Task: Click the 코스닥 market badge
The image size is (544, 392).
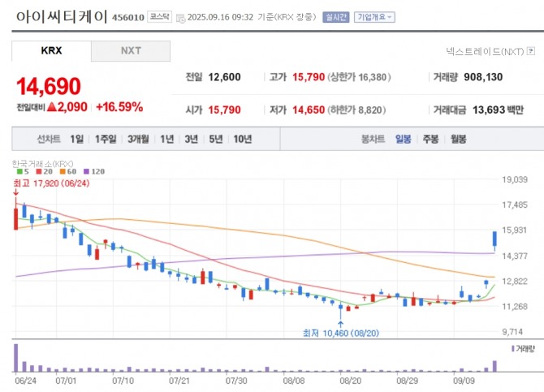Action: pyautogui.click(x=159, y=17)
